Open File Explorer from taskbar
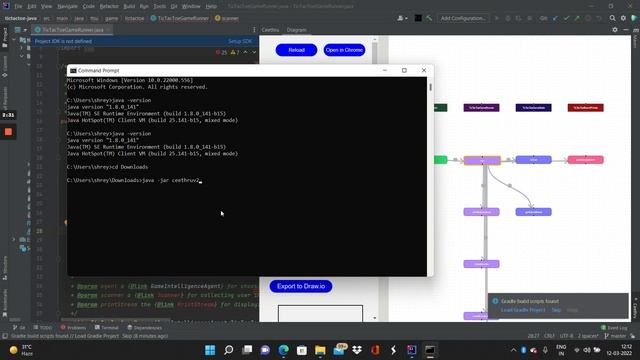This screenshot has width=640, height=360. tap(320, 350)
